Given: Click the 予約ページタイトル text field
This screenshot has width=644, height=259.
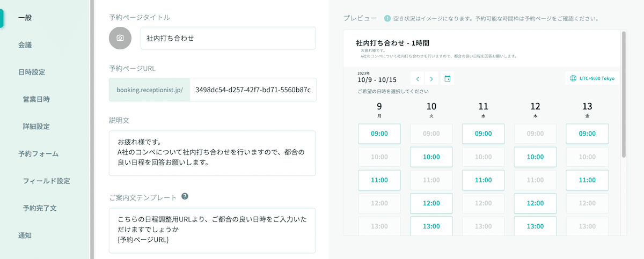Looking at the screenshot, I should [x=228, y=38].
